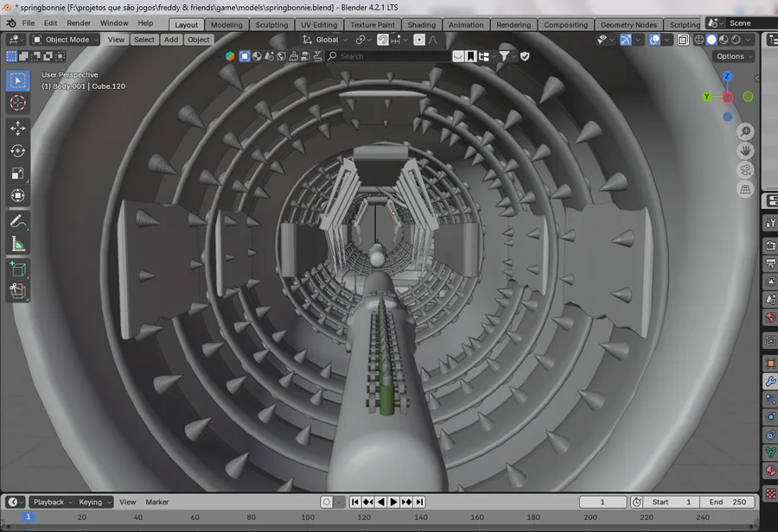Open the Physics properties tab
The height and width of the screenshot is (532, 778).
770,417
